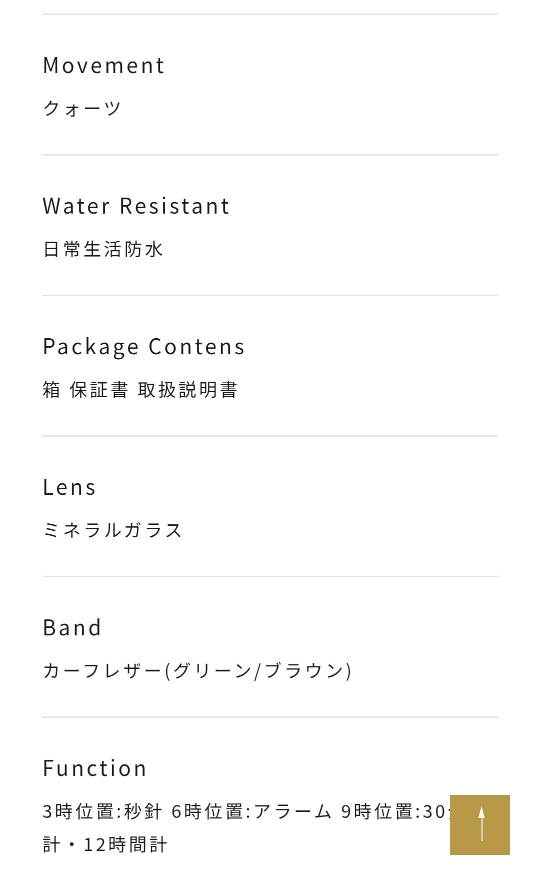Click the 9時位置 function text

(x=380, y=811)
